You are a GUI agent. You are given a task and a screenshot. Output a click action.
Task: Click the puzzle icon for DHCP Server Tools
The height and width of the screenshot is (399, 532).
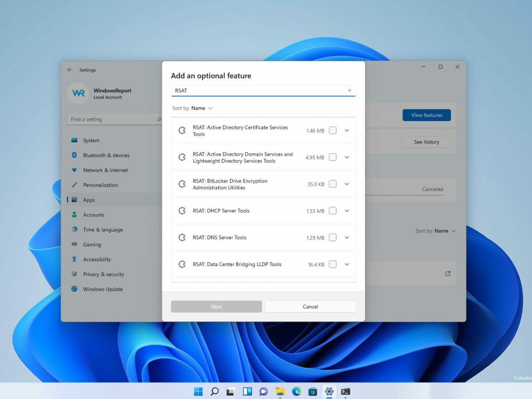click(182, 211)
